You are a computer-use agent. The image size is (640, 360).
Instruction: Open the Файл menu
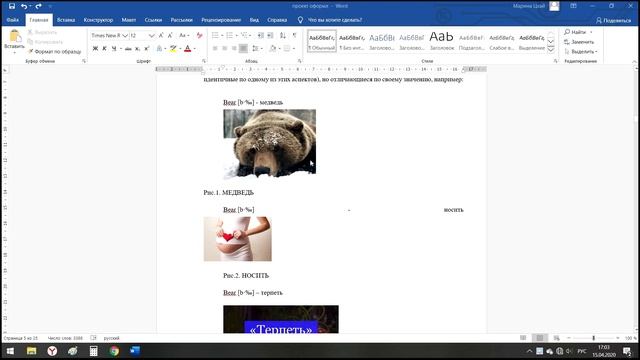pos(13,20)
